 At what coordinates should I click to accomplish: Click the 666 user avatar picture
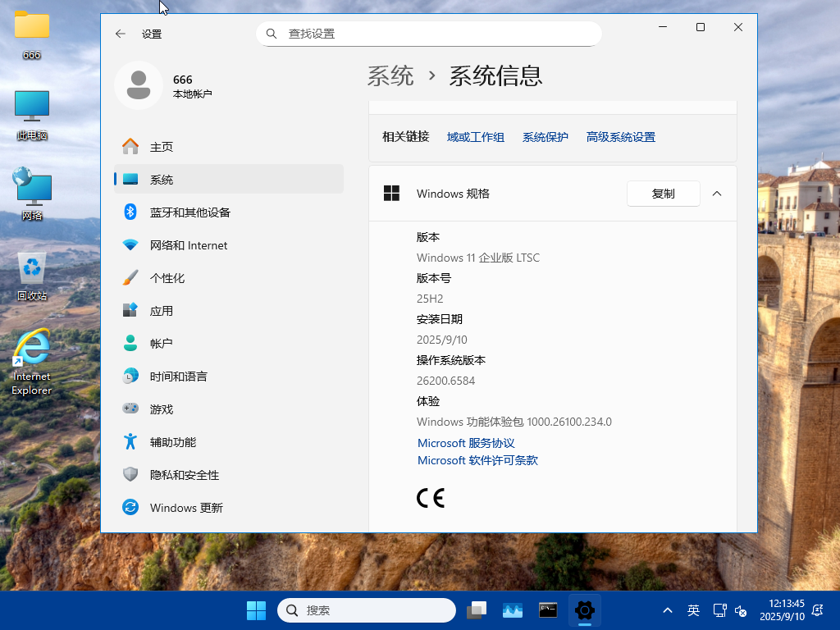tap(138, 85)
